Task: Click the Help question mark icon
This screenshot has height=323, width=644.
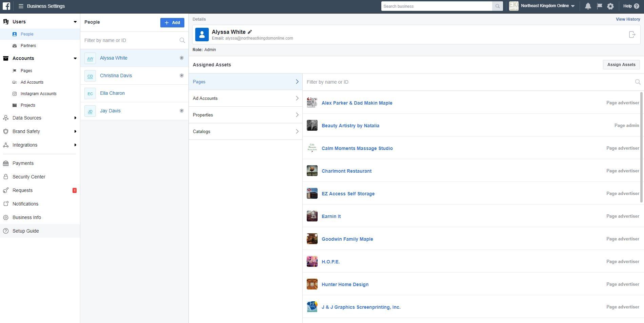Action: coord(636,6)
